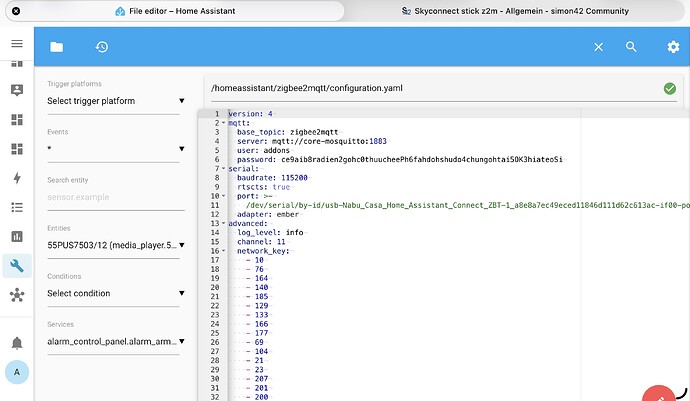690x401 pixels.
Task: Open the Zigbee2MQTT network sidebar icon
Action: pyautogui.click(x=17, y=295)
